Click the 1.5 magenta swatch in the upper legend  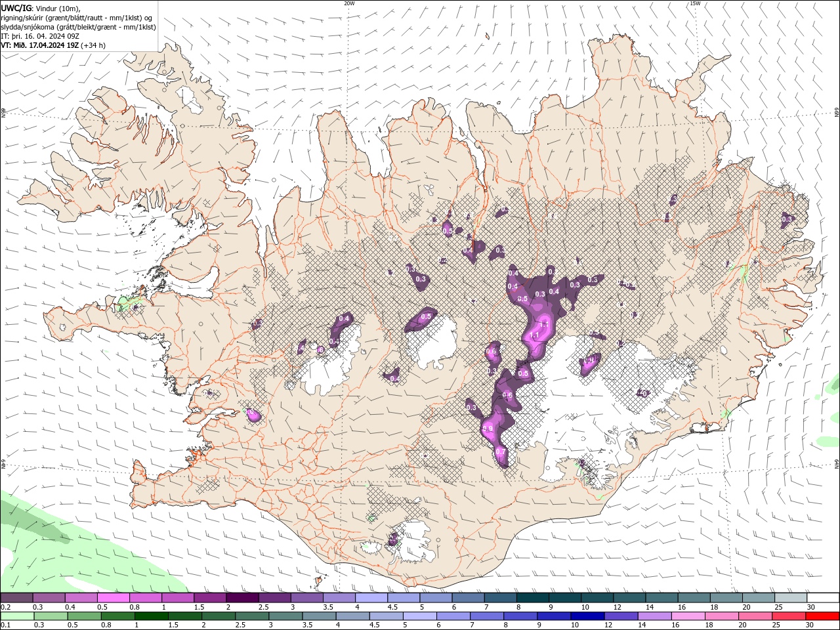point(210,598)
